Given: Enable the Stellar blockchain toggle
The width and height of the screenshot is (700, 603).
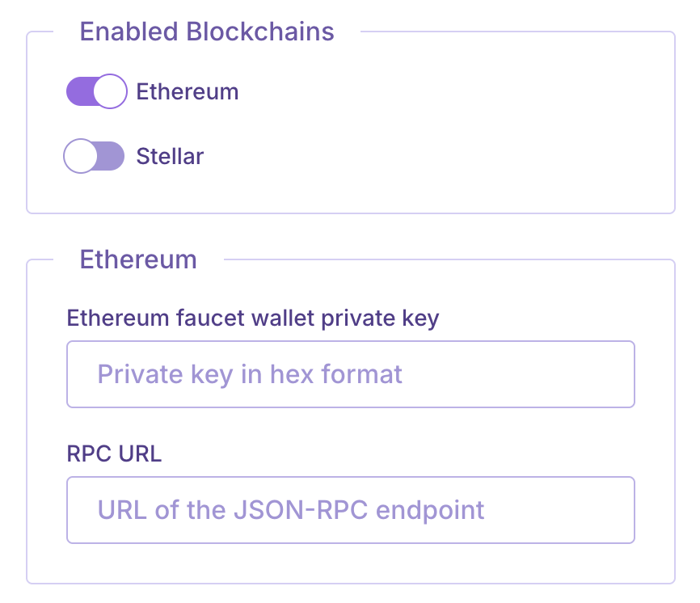Looking at the screenshot, I should (95, 156).
